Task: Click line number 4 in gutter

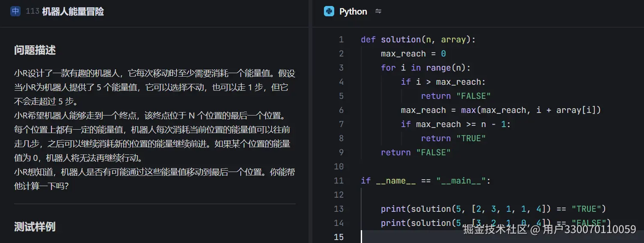Action: 341,82
